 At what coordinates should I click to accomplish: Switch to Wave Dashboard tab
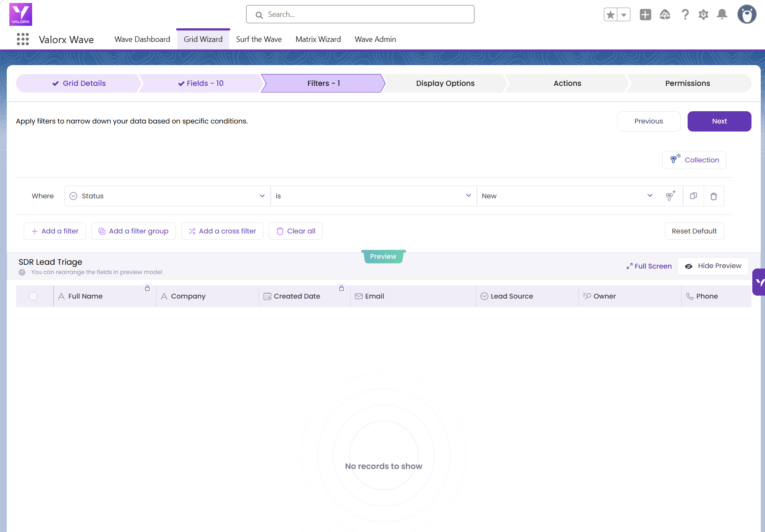143,39
